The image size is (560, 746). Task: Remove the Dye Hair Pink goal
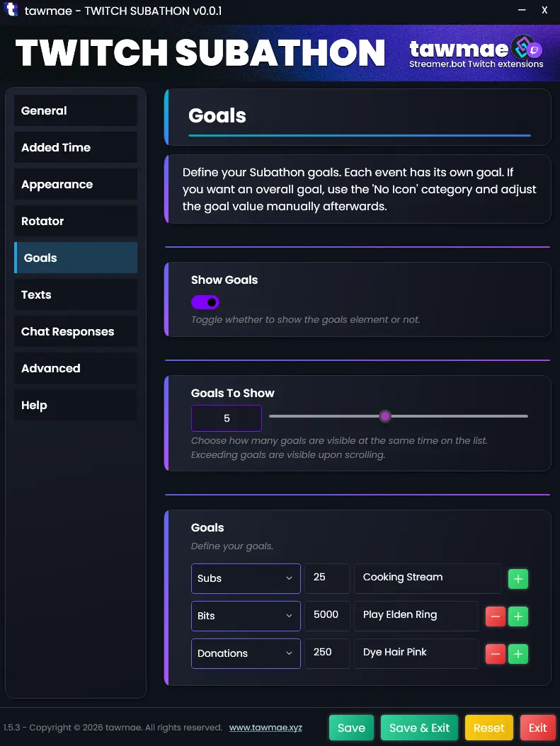(x=495, y=654)
